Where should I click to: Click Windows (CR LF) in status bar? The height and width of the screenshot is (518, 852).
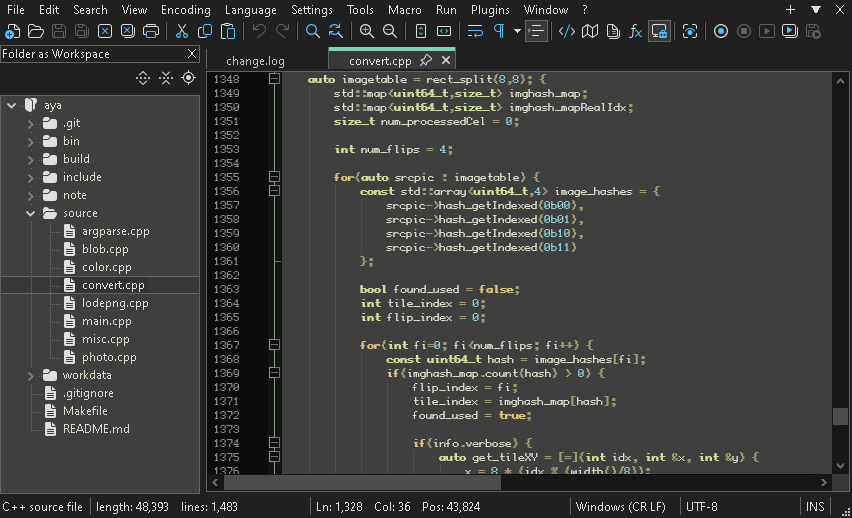coord(620,506)
